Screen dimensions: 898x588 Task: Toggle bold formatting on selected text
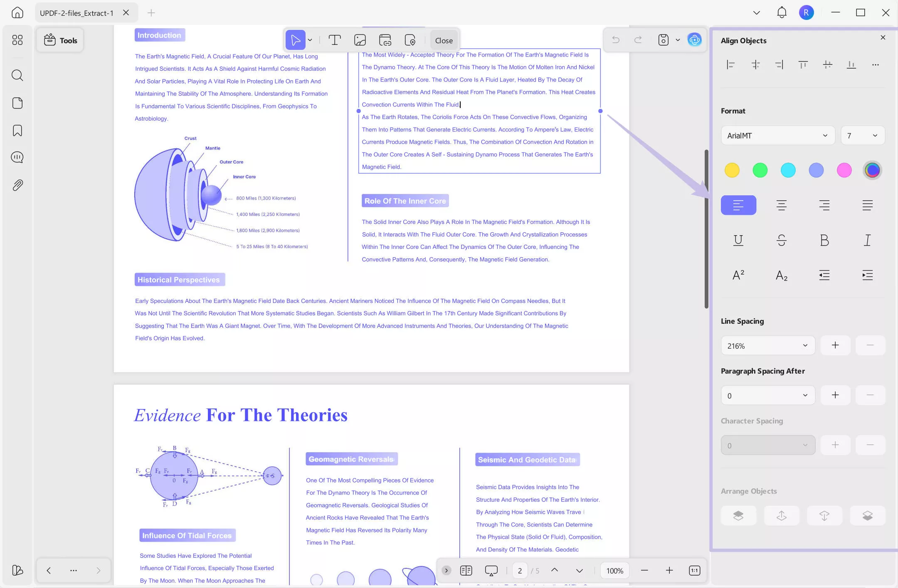[824, 240]
